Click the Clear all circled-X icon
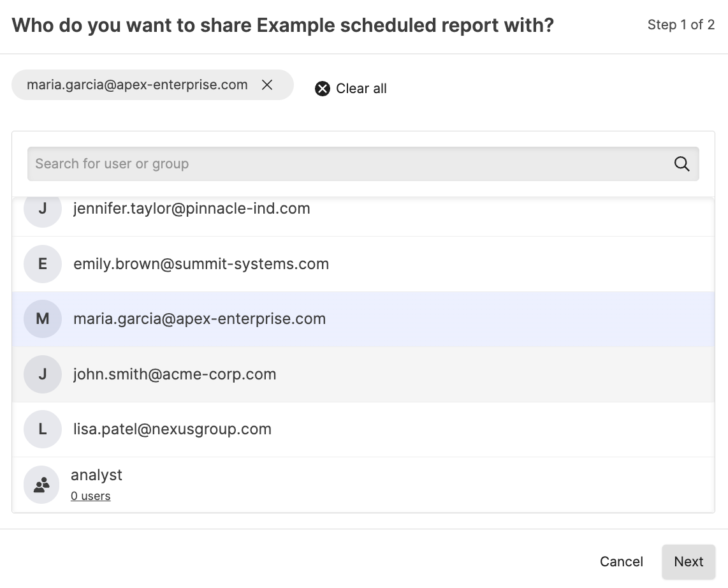Screen dimensions: 728x588 [323, 89]
